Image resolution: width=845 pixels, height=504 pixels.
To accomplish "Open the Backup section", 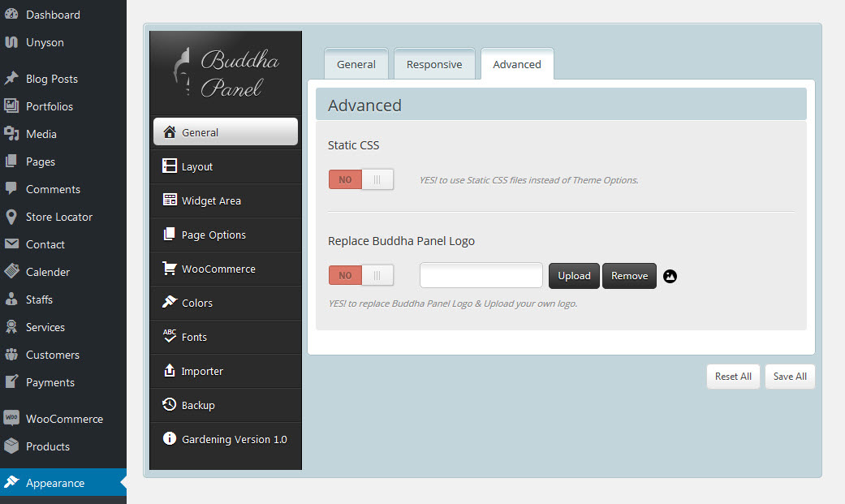I will pos(226,405).
